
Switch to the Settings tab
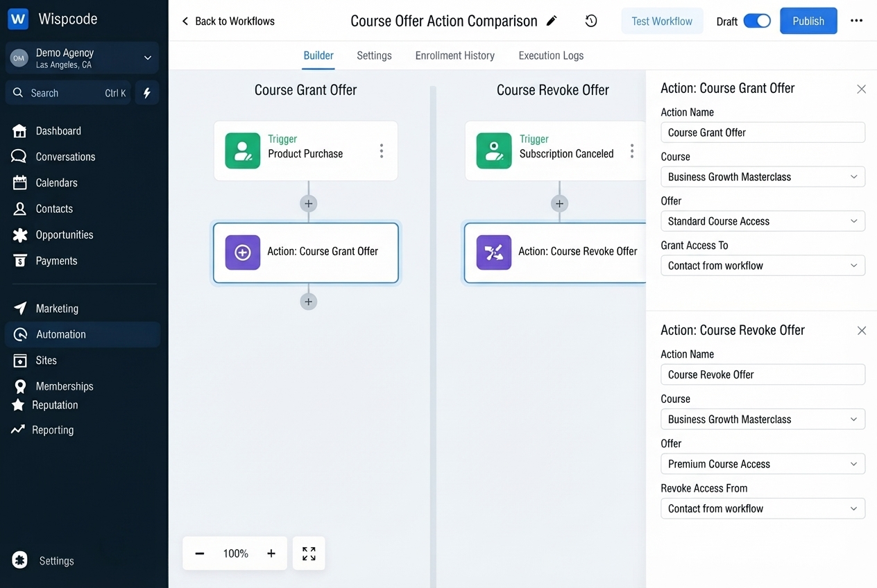point(374,55)
